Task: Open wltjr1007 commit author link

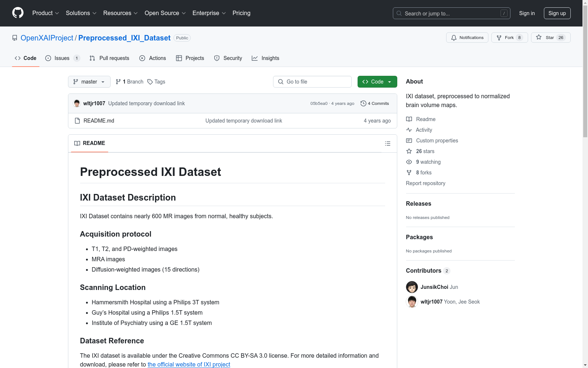Action: coord(94,103)
